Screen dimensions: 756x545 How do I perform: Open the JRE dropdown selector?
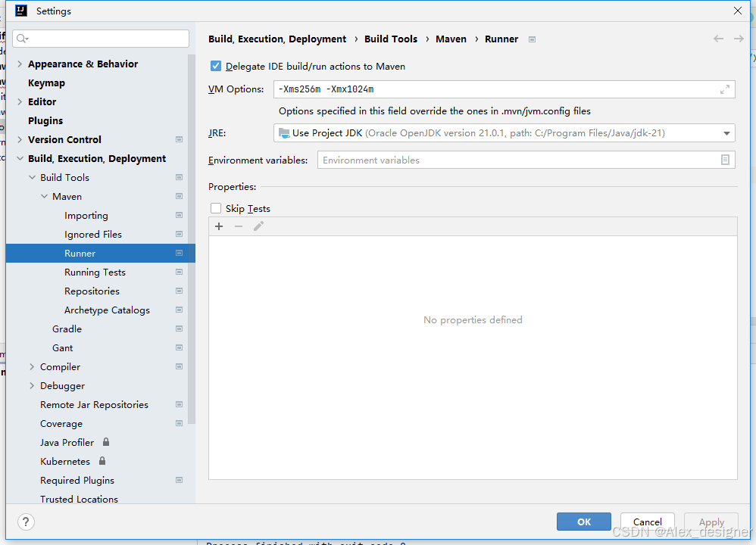tap(726, 133)
